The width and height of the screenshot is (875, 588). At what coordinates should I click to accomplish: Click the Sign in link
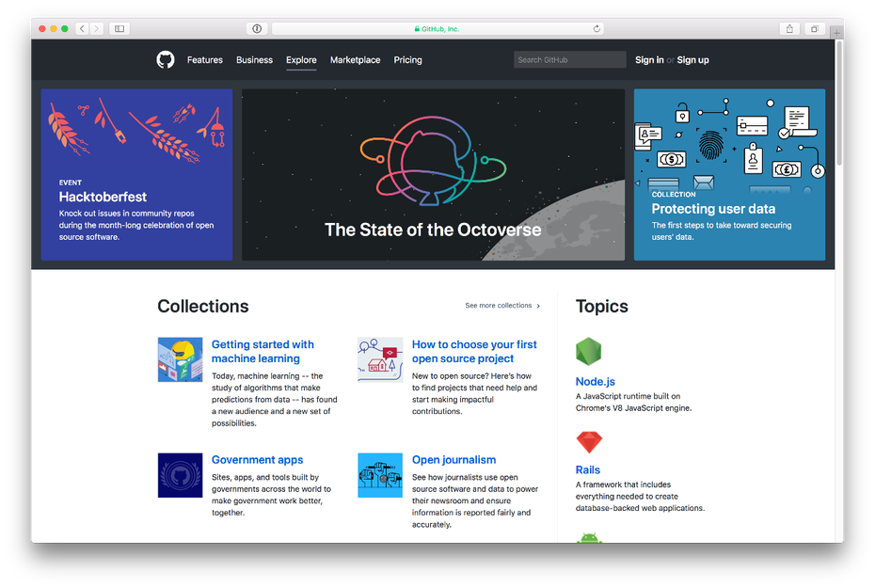click(649, 59)
